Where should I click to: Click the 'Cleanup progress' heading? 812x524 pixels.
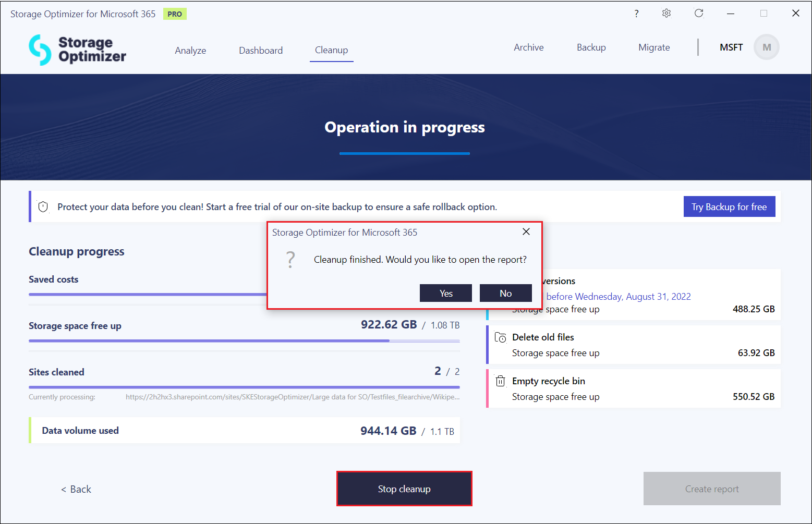click(77, 251)
